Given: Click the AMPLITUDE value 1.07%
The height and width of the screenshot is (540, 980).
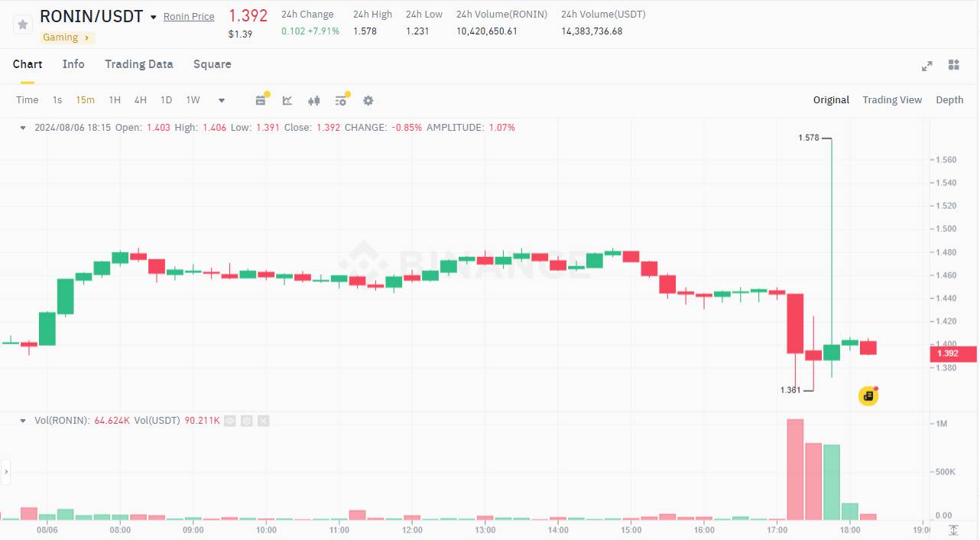Looking at the screenshot, I should (x=501, y=128).
